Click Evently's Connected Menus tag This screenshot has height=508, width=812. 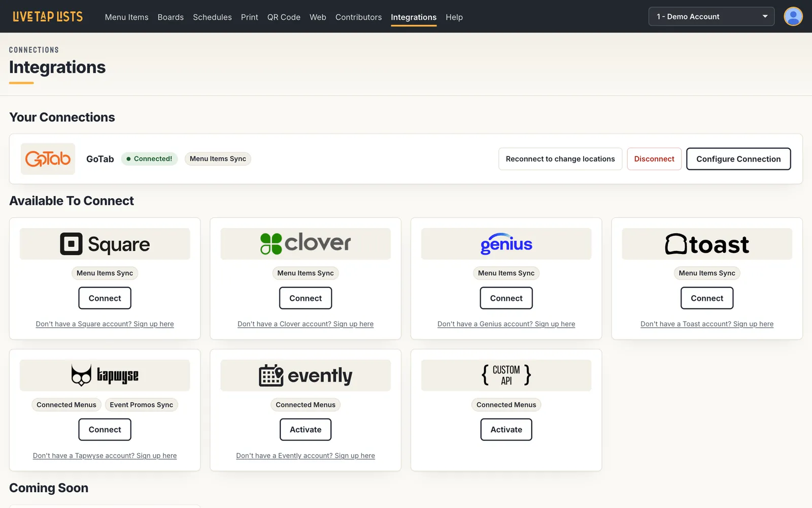point(306,405)
